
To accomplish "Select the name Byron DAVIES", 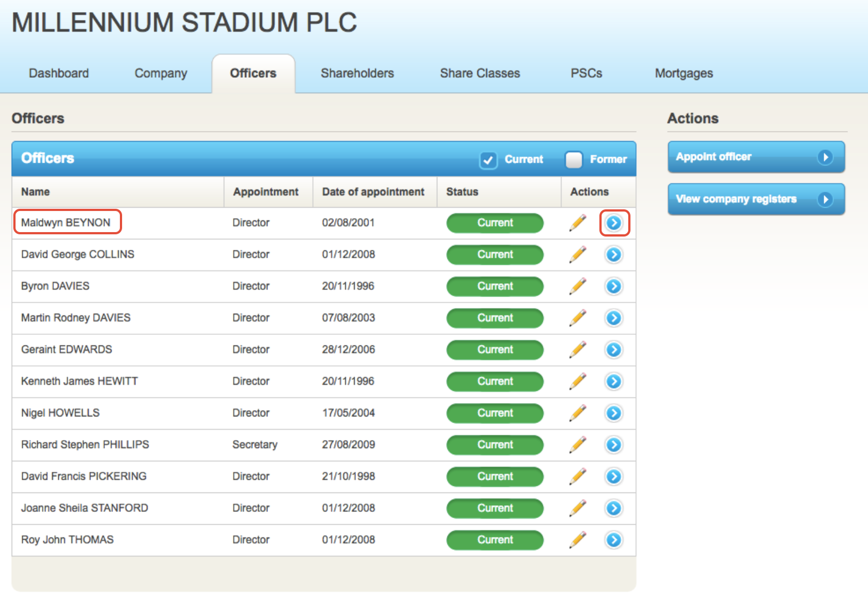I will click(x=55, y=286).
